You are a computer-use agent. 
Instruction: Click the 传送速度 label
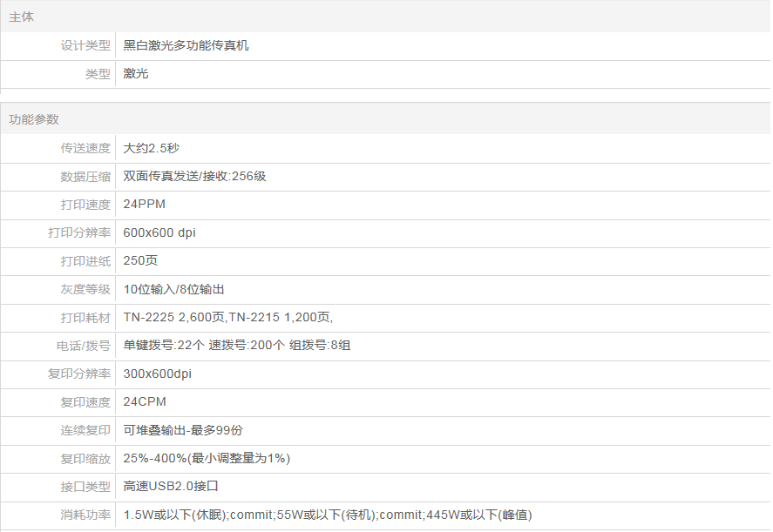coord(85,149)
